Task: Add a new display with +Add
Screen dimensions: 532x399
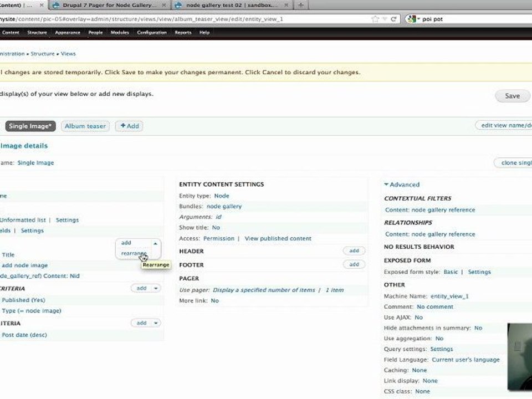Action: click(129, 126)
